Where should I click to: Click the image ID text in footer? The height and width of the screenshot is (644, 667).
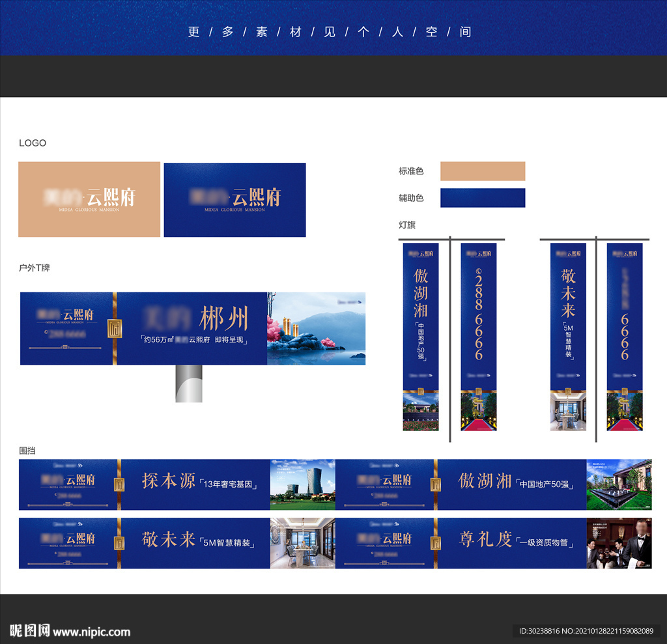pos(586,631)
